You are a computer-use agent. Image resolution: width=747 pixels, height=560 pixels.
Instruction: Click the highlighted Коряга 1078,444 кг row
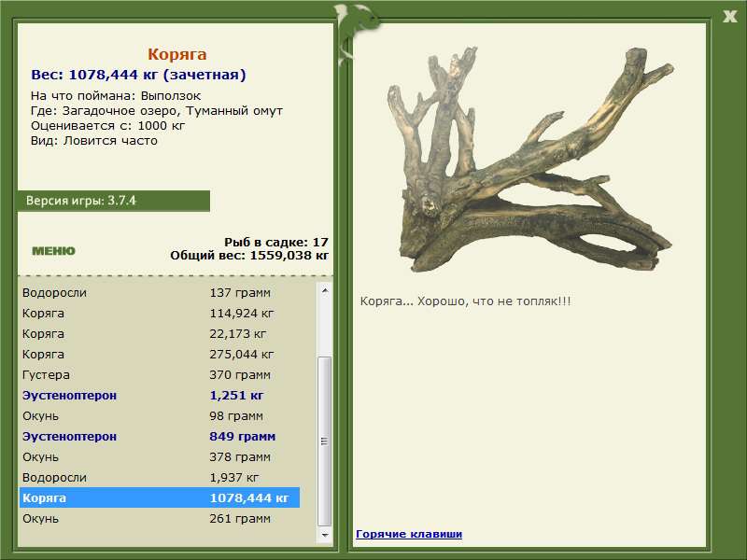click(x=160, y=497)
